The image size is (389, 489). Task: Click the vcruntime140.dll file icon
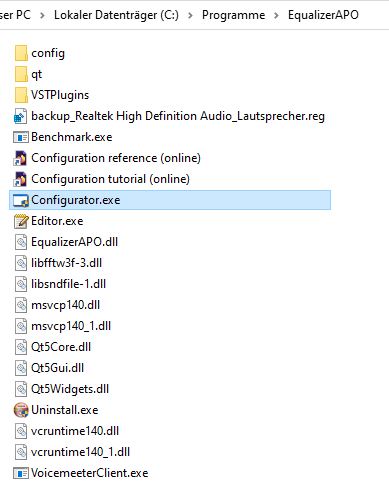pyautogui.click(x=21, y=431)
